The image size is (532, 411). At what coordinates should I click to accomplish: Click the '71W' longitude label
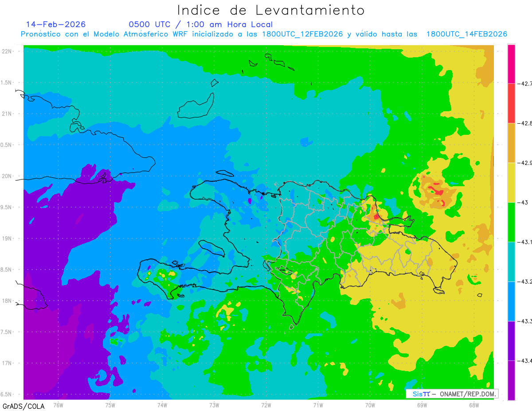pos(318,405)
